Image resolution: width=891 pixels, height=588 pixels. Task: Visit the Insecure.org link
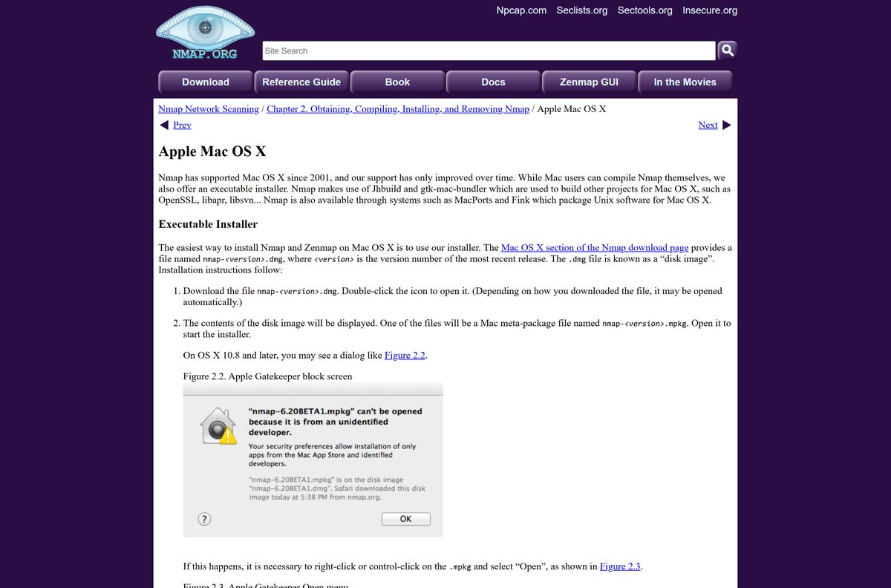pyautogui.click(x=710, y=10)
